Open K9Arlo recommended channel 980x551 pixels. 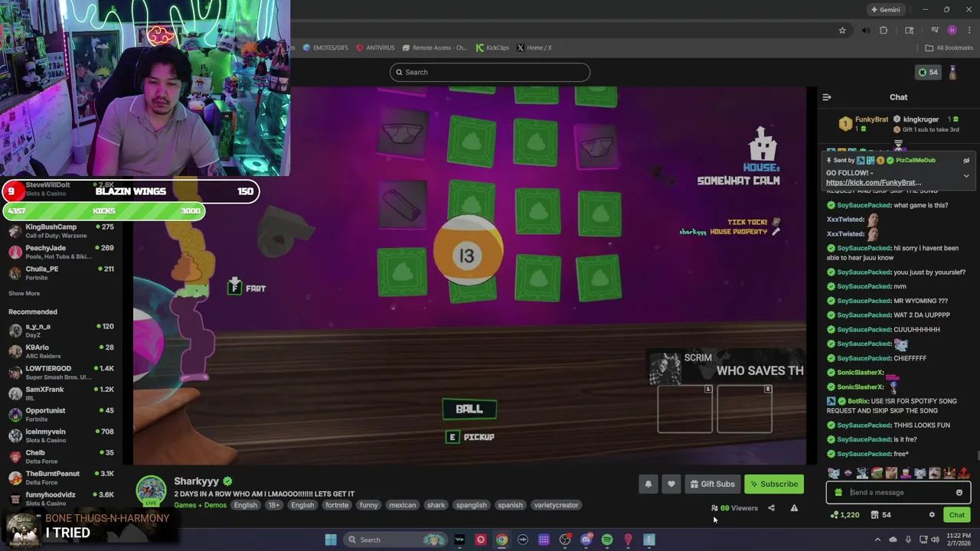[x=61, y=351]
